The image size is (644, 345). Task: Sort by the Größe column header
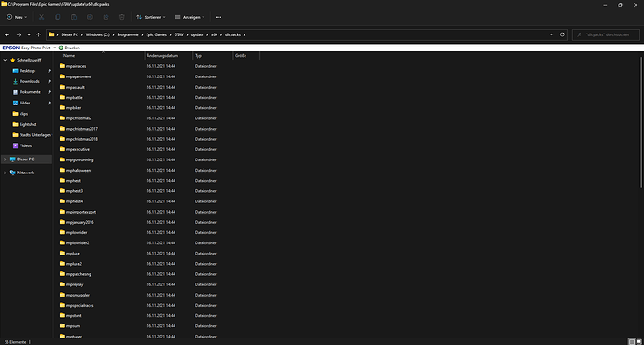click(x=241, y=55)
